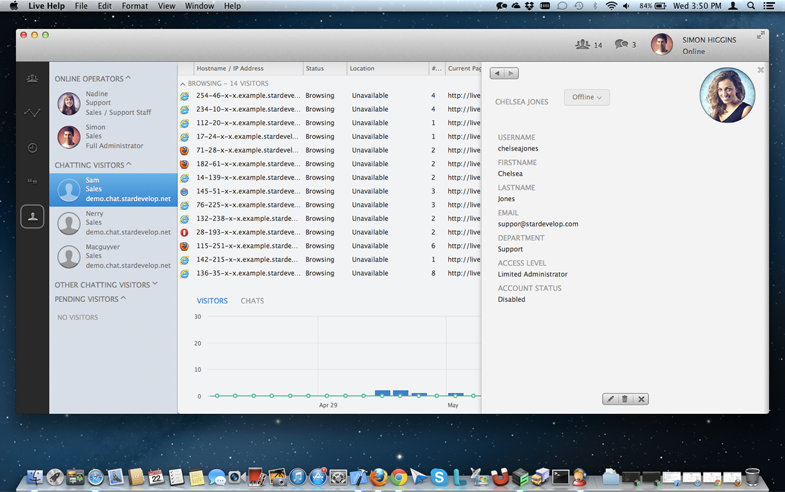
Task: Switch to the Chats chart tab
Action: click(x=252, y=301)
